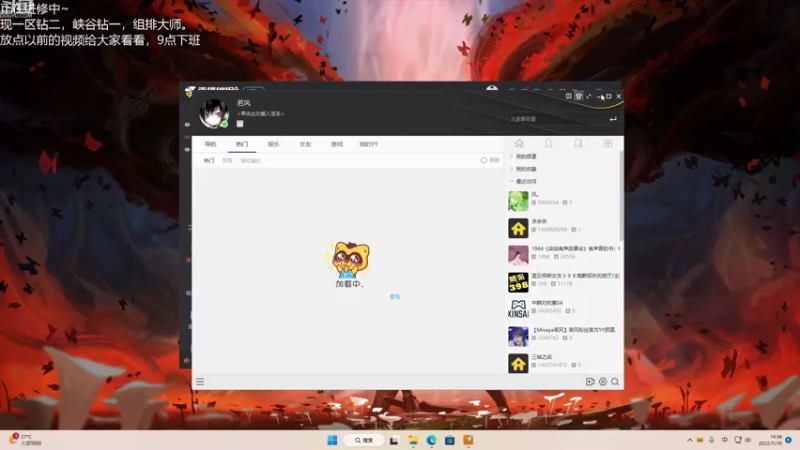Select the second sub-tab 预告
The width and height of the screenshot is (800, 450).
pos(227,161)
